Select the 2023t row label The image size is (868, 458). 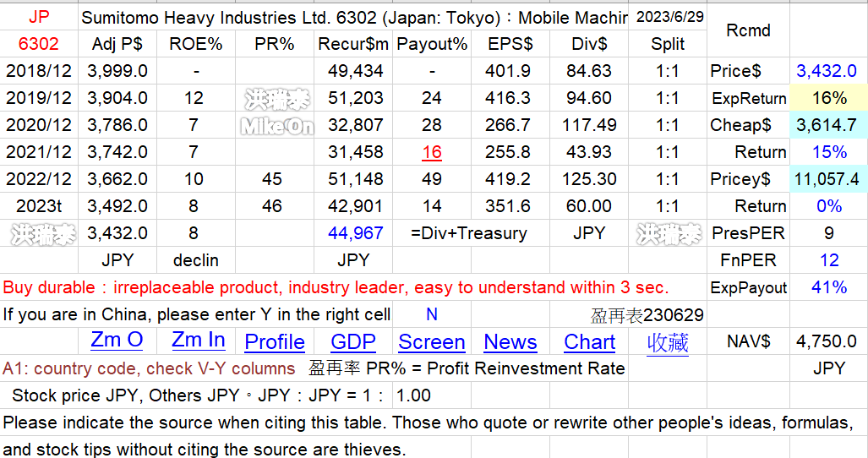point(39,206)
